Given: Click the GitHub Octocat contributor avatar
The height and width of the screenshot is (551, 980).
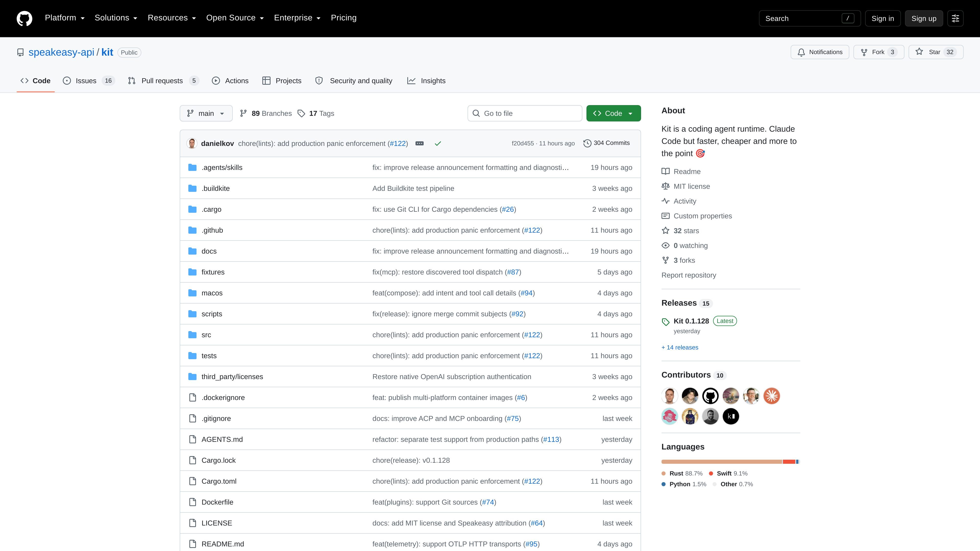Looking at the screenshot, I should coord(710,396).
